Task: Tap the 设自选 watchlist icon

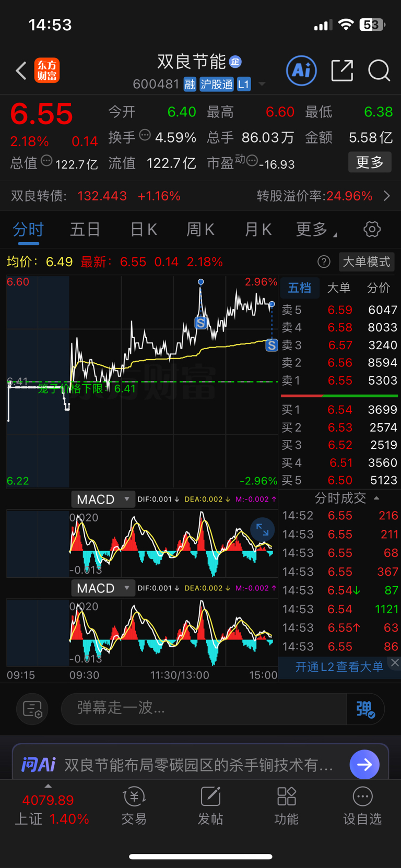Action: [x=362, y=806]
